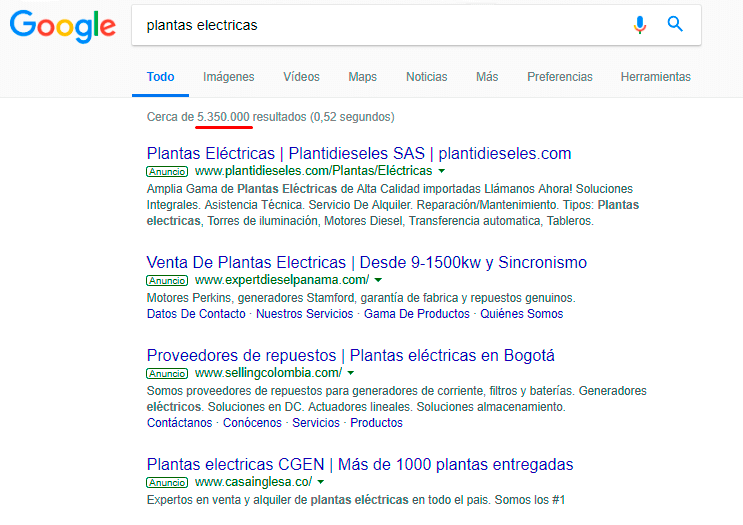743x525 pixels.
Task: Expand arrow next to sellingcolombia.com URL
Action: click(351, 373)
